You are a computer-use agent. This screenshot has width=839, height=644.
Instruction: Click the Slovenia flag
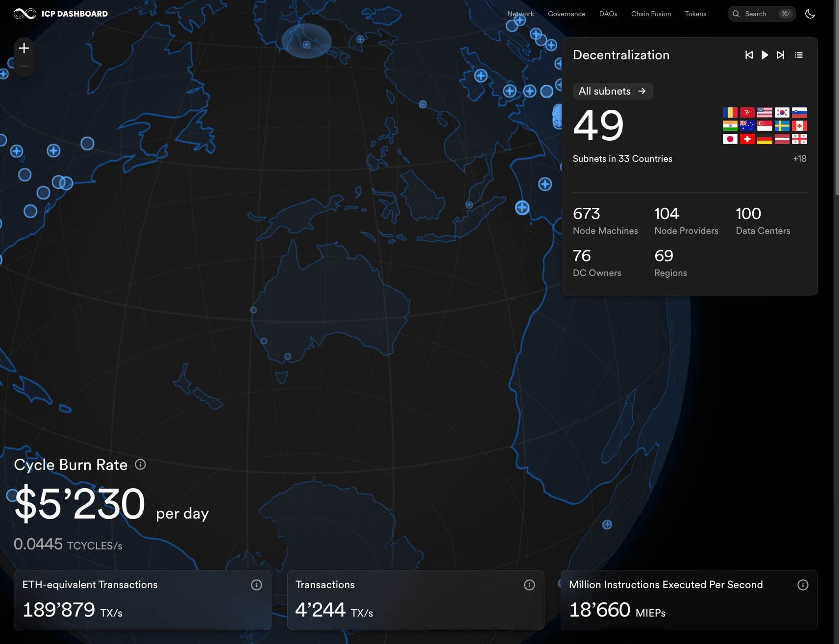[799, 113]
